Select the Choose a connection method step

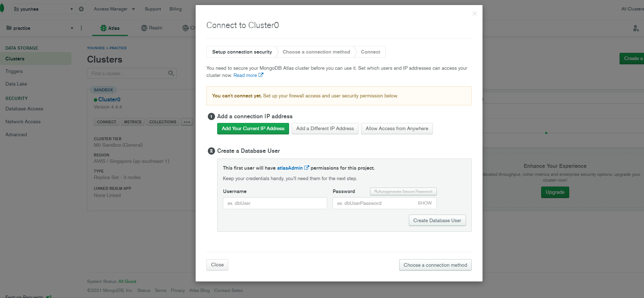click(316, 52)
